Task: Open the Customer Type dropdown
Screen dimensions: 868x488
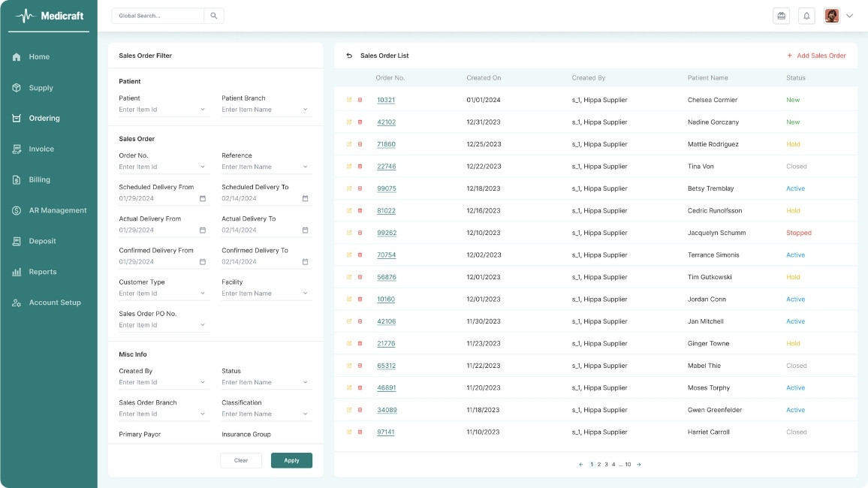Action: (x=203, y=294)
